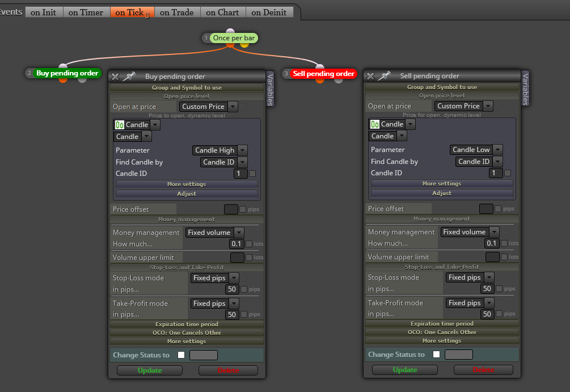This screenshot has width=570, height=392.
Task: Toggle Price offset pips checkbox in Buy panel
Action: pyautogui.click(x=243, y=209)
